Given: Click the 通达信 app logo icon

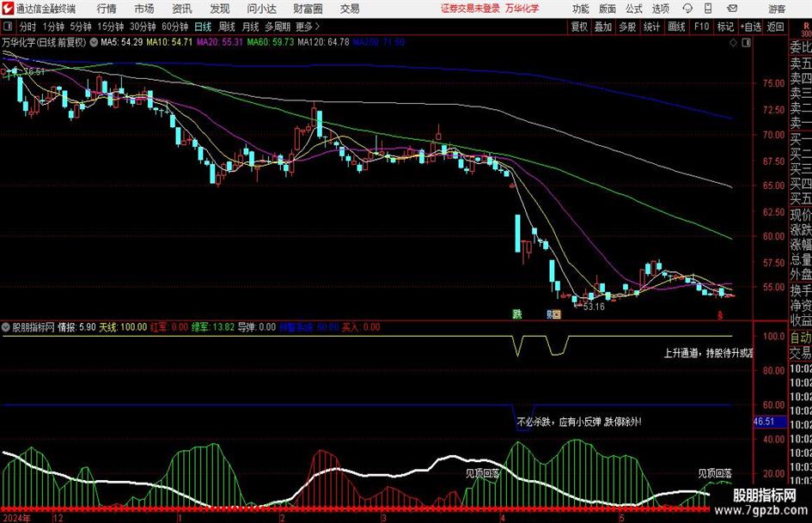Looking at the screenshot, I should [7, 9].
